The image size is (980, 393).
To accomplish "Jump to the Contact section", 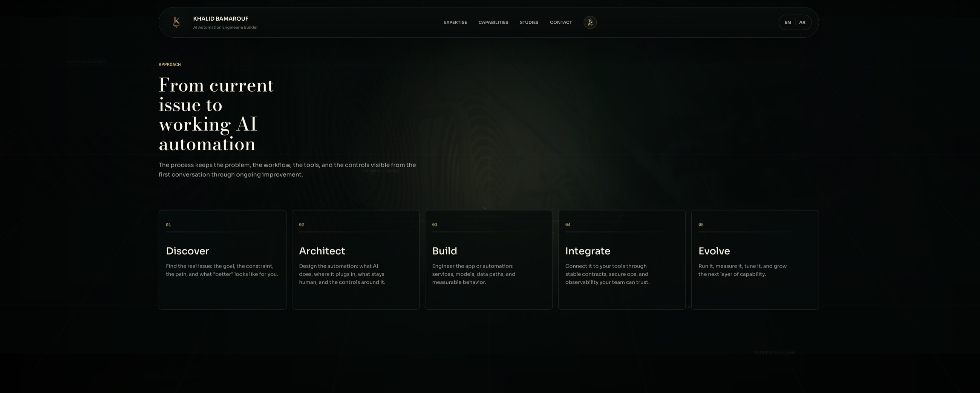I will pos(561,23).
